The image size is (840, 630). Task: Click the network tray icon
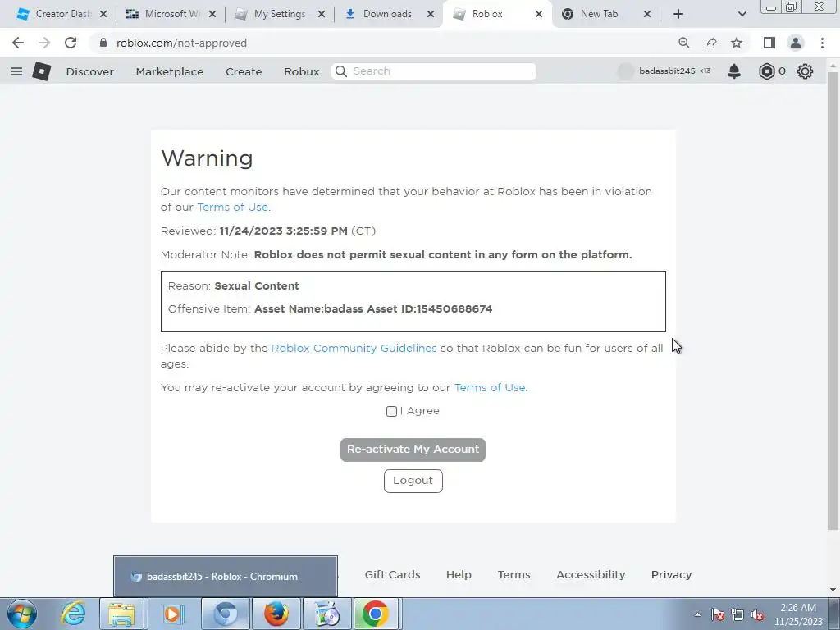(737, 614)
